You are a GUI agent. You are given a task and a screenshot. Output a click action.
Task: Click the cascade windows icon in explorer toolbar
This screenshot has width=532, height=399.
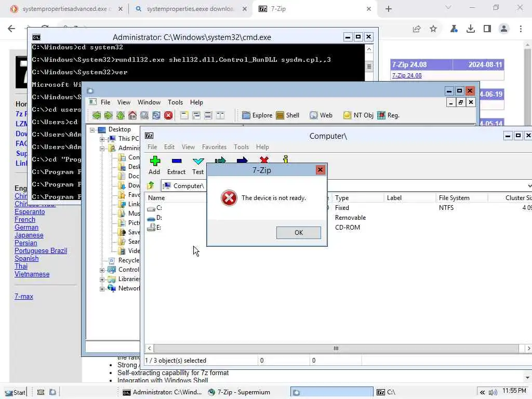coord(196,115)
